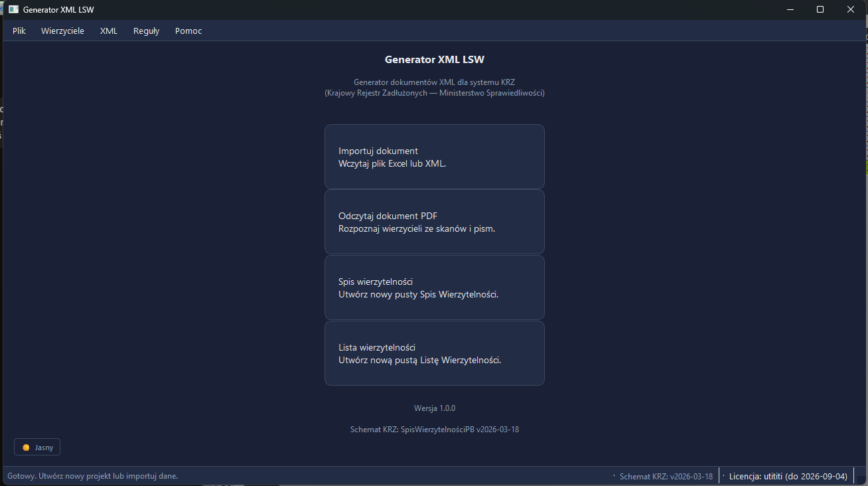Toggle the Jasny light theme button
The width and height of the screenshot is (868, 486).
tap(37, 447)
